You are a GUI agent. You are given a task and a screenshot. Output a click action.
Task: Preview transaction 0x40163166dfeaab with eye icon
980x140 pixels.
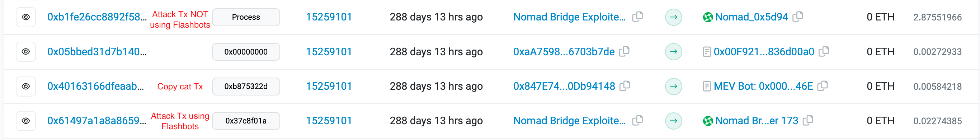(26, 87)
